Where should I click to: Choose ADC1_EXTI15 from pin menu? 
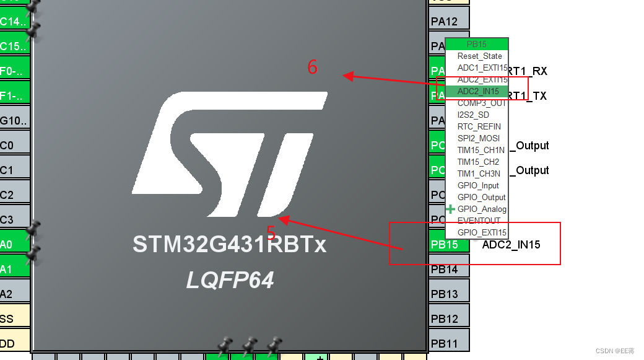(x=482, y=68)
